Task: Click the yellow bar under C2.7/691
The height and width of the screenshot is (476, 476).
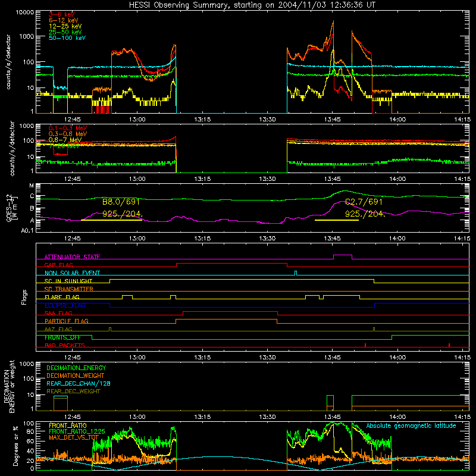Action: pyautogui.click(x=337, y=220)
